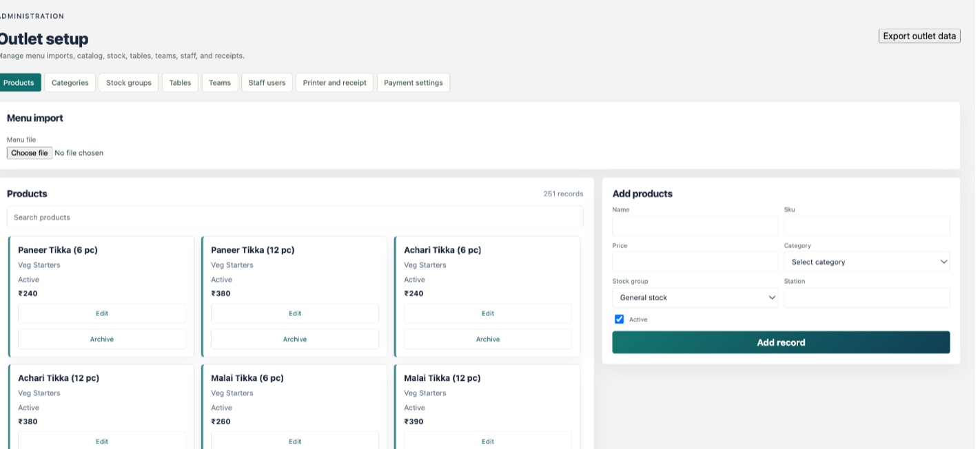Click the 251 records count text

563,194
